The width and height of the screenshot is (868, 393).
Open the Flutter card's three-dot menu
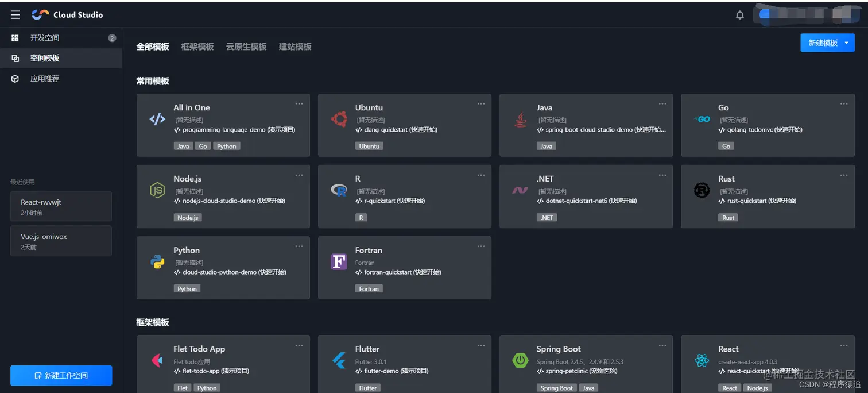click(x=481, y=345)
